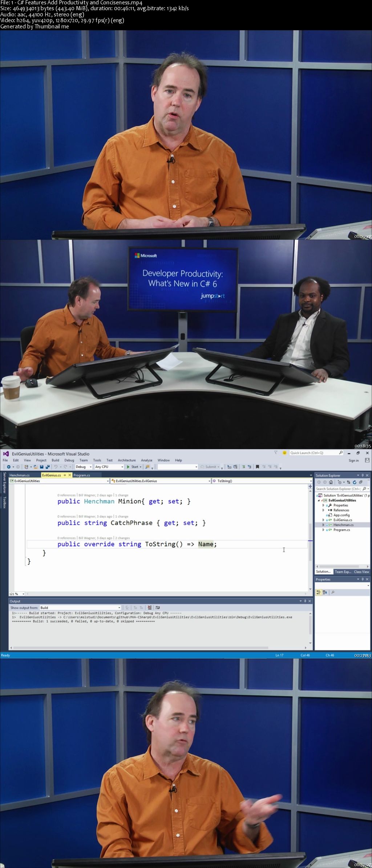Image resolution: width=372 pixels, height=868 pixels.
Task: Collapse the EvilGeniusUtilities project node
Action: click(x=319, y=500)
